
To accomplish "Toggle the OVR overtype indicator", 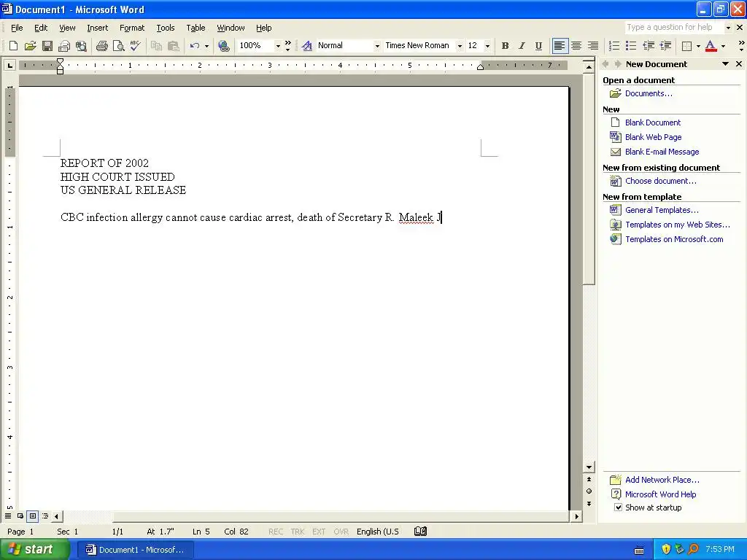I will pyautogui.click(x=341, y=532).
